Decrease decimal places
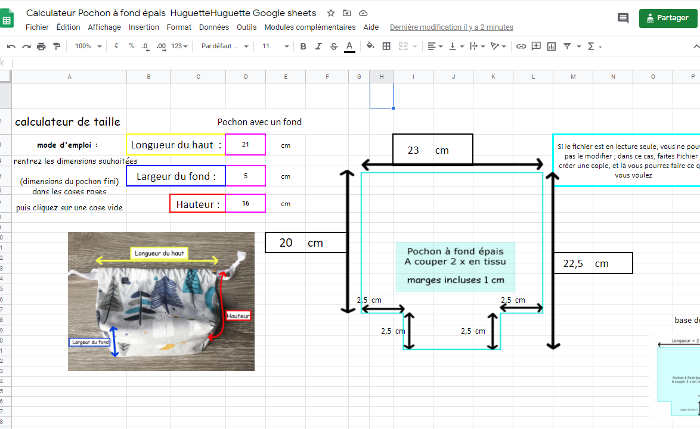Screen dimensions: 700x429 point(146,46)
